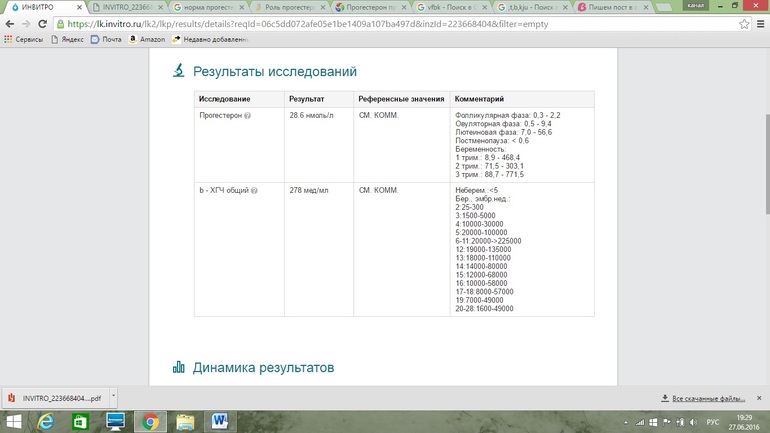Open File Explorer folder in taskbar
The width and height of the screenshot is (770, 433).
[185, 421]
